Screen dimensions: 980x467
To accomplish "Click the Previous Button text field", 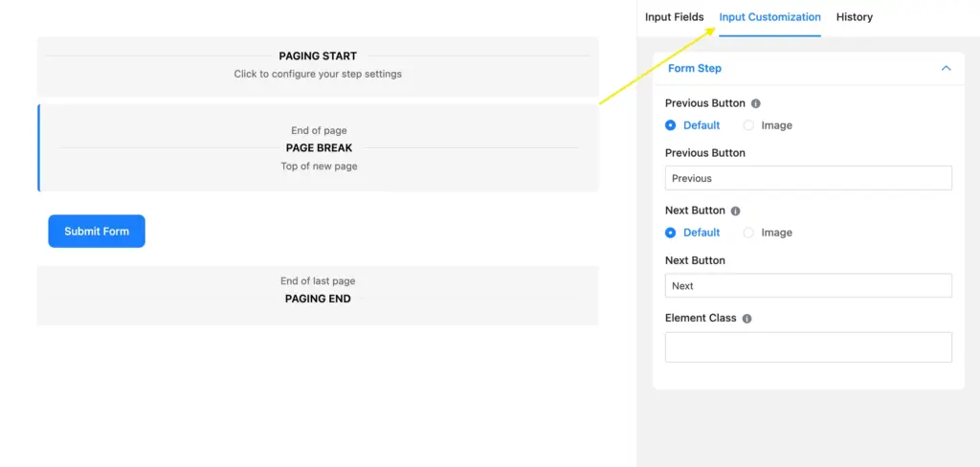I will pyautogui.click(x=808, y=178).
